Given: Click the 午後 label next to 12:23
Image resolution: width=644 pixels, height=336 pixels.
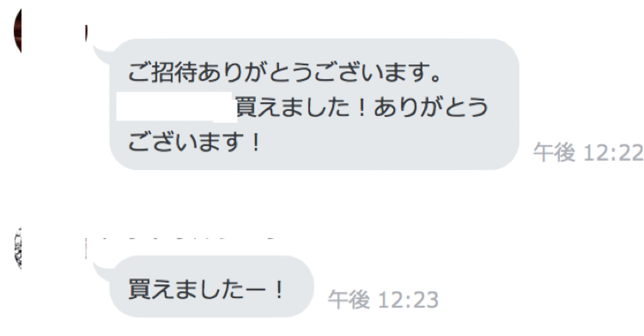Looking at the screenshot, I should pyautogui.click(x=349, y=299).
